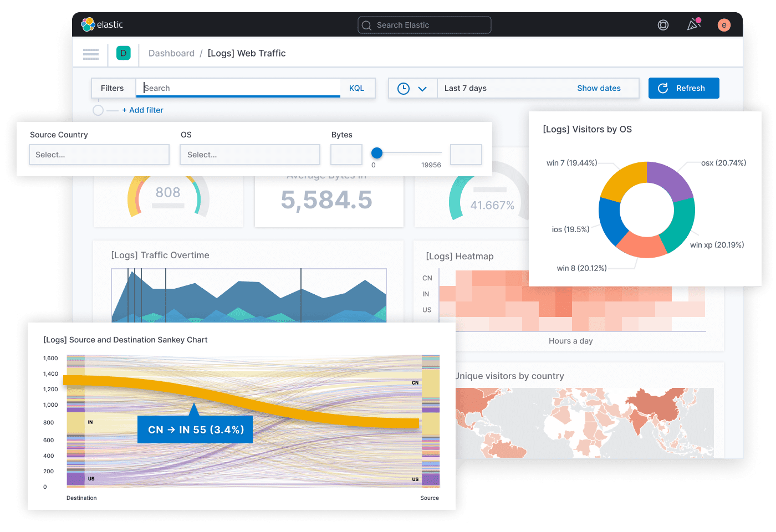Open the help menu via life-buoy icon
Viewport: 776px width, 532px height.
coord(663,24)
